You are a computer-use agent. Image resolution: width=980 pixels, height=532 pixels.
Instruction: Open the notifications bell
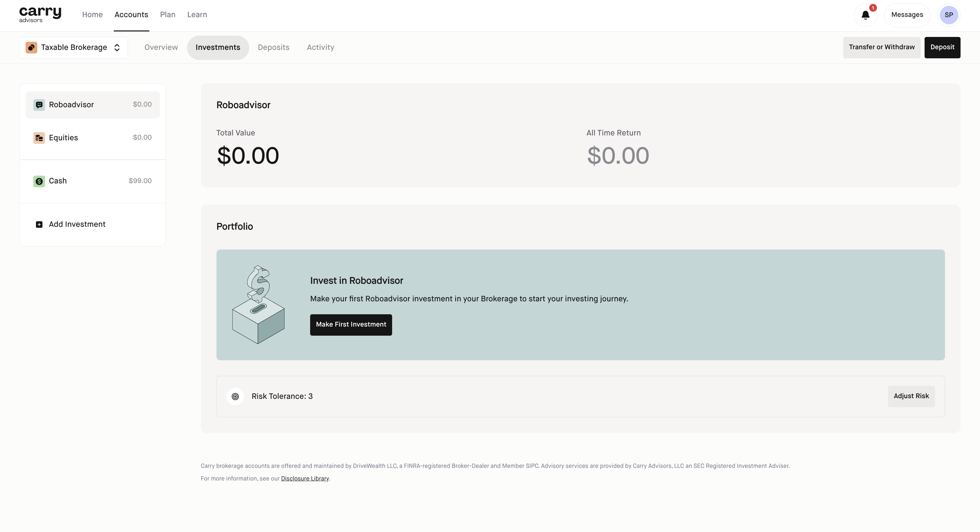[865, 15]
